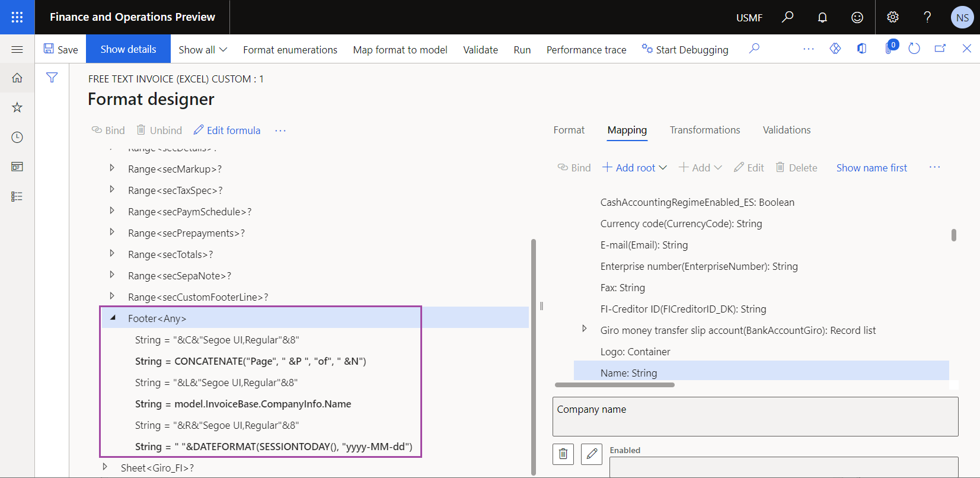The width and height of the screenshot is (980, 478).
Task: Open Modules list icon in sidebar
Action: point(17,196)
